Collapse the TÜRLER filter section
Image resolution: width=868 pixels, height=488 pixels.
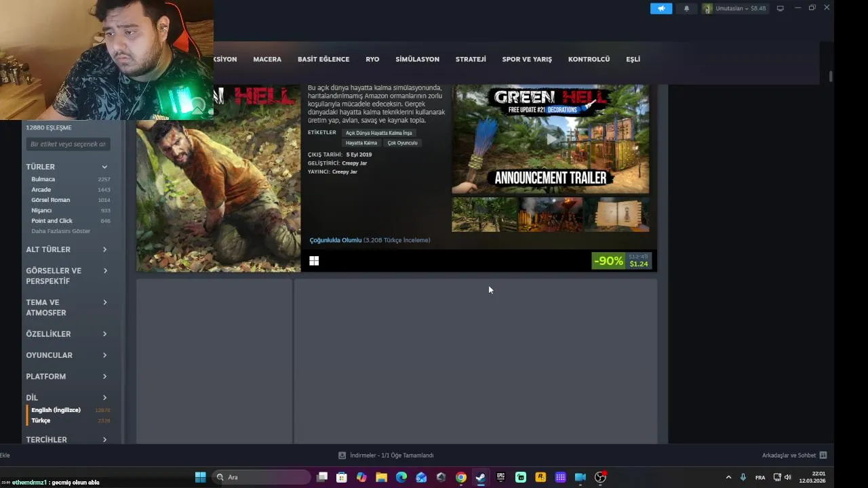[68, 167]
